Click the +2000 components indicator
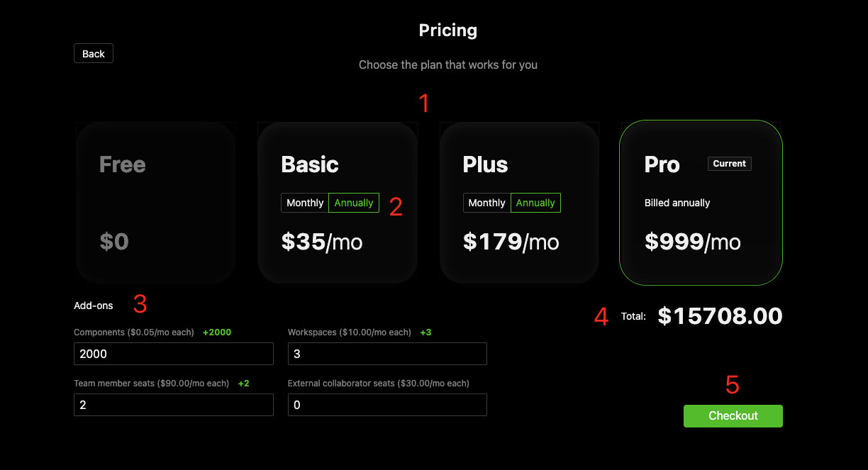868x470 pixels. point(217,332)
